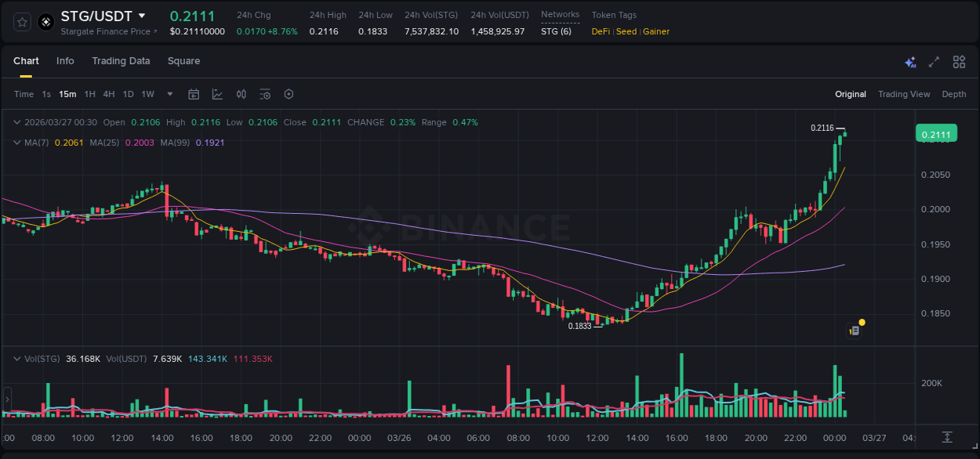Open the go-to-date calendar icon

pos(194,94)
